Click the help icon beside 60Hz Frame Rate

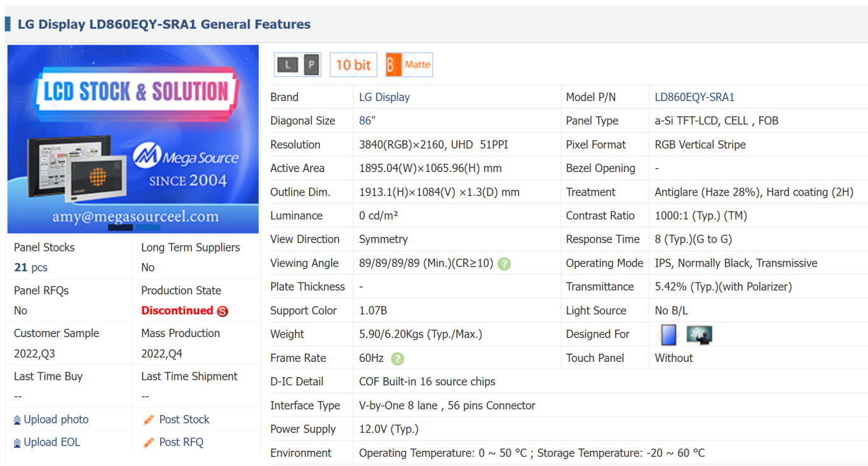tap(397, 359)
